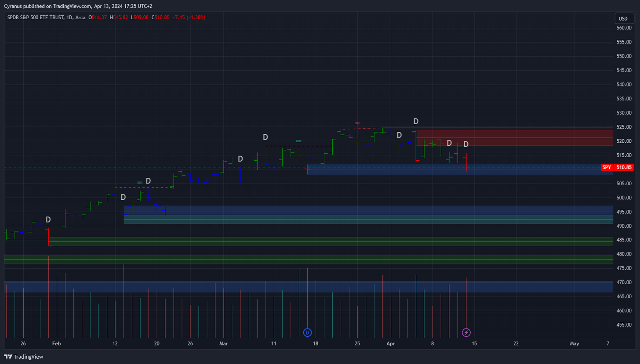Click the 545.00 price axis label
The height and width of the screenshot is (364, 640).
point(624,70)
